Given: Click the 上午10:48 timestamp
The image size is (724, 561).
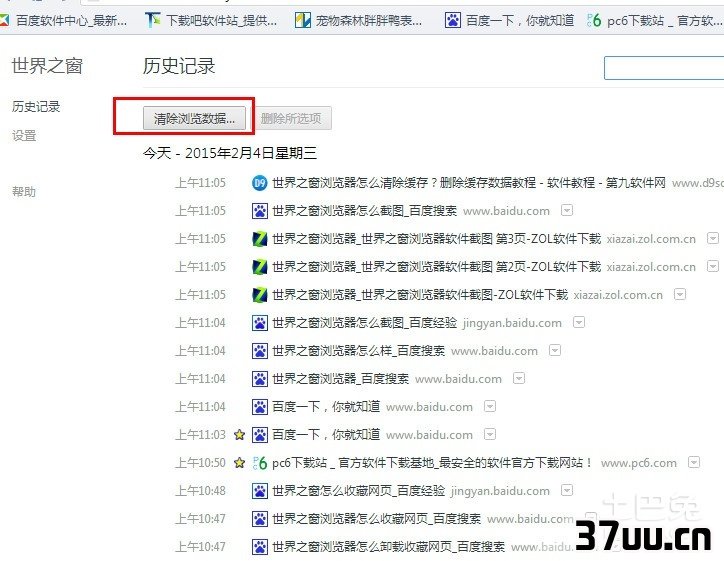Looking at the screenshot, I should click(200, 491).
